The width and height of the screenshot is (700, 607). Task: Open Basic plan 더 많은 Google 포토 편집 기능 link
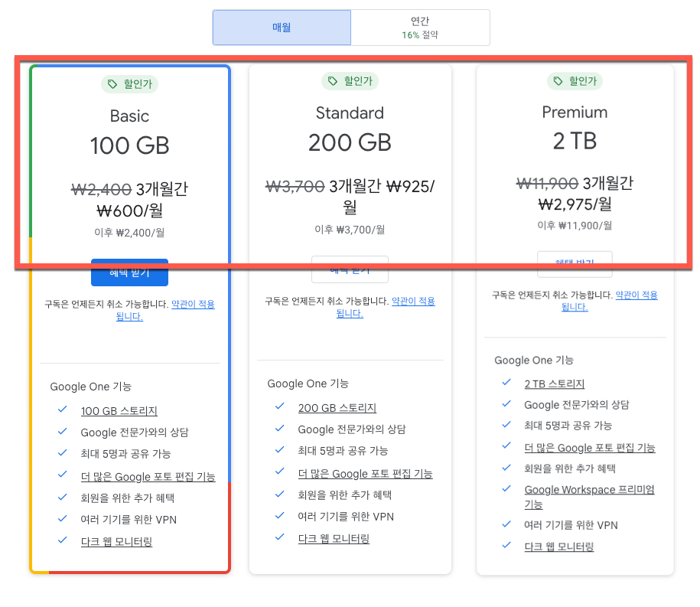coord(148,477)
